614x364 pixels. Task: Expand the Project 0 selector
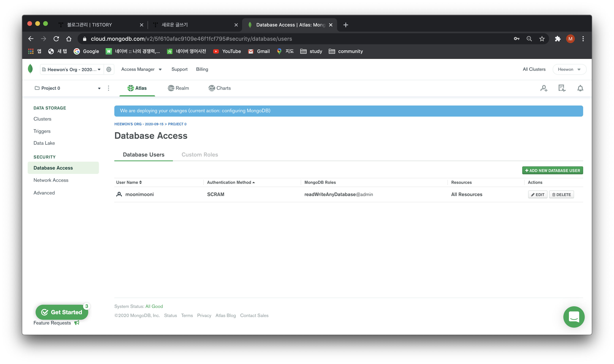(67, 88)
